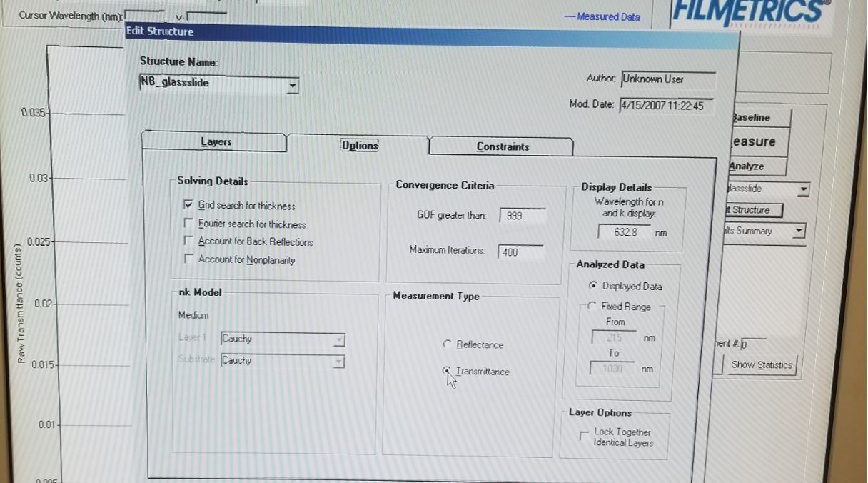868x483 pixels.
Task: Click the Maximum Iterations field
Action: [x=520, y=252]
